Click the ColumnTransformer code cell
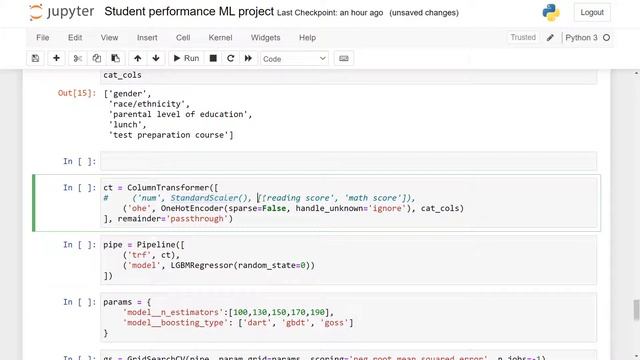 [x=349, y=203]
